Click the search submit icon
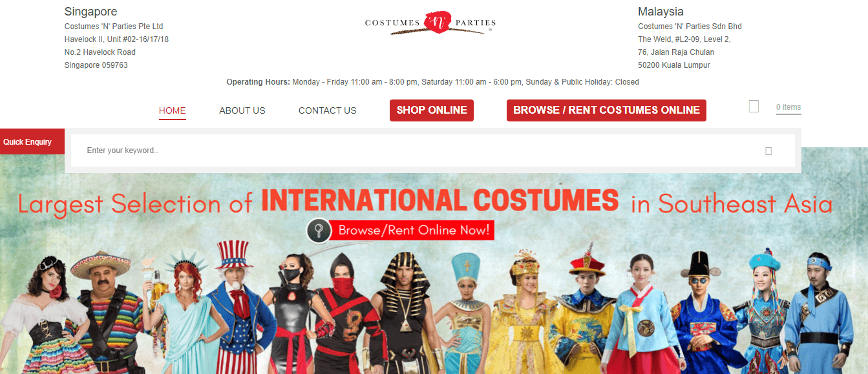 click(768, 151)
